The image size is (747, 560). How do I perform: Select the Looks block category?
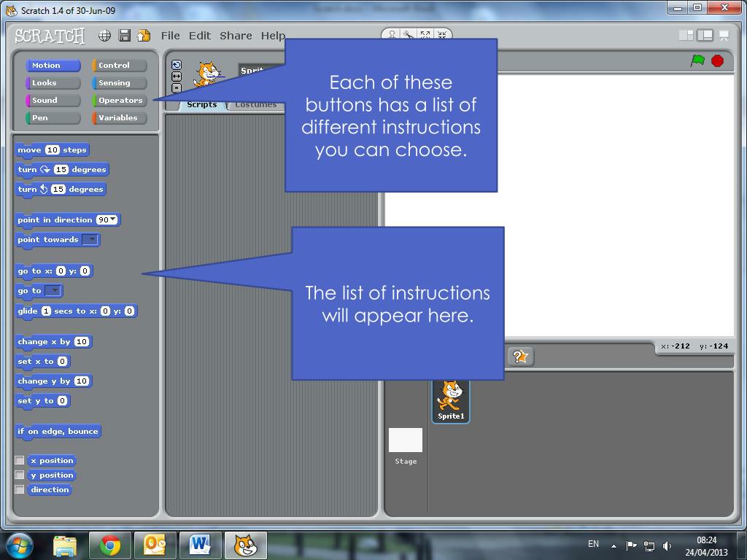(x=53, y=83)
